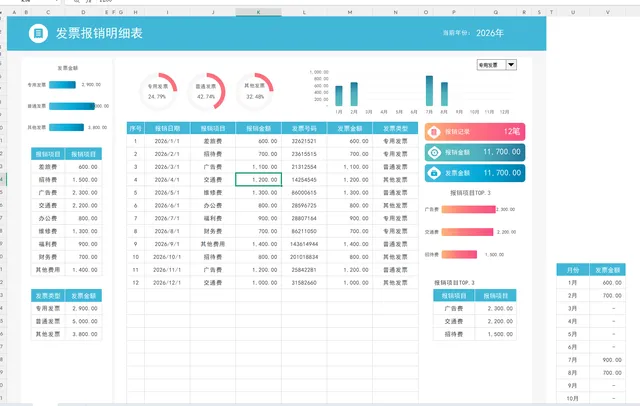Select column U header
This screenshot has width=640, height=406.
[x=573, y=12]
